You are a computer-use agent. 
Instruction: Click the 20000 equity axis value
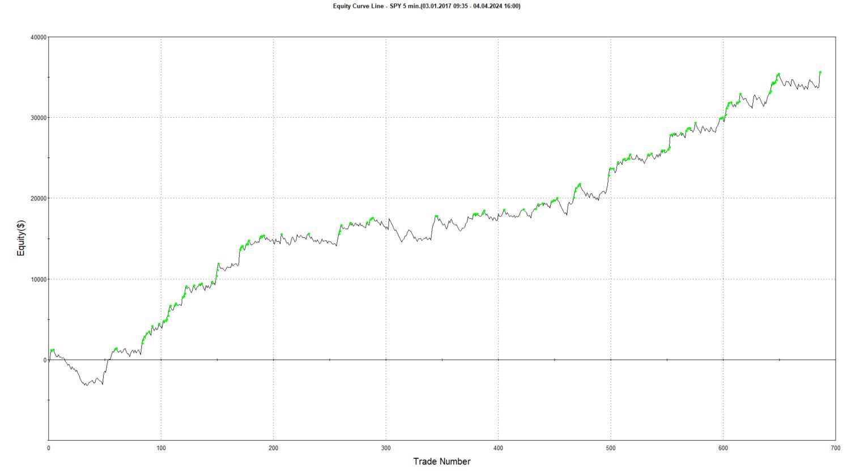pos(39,199)
